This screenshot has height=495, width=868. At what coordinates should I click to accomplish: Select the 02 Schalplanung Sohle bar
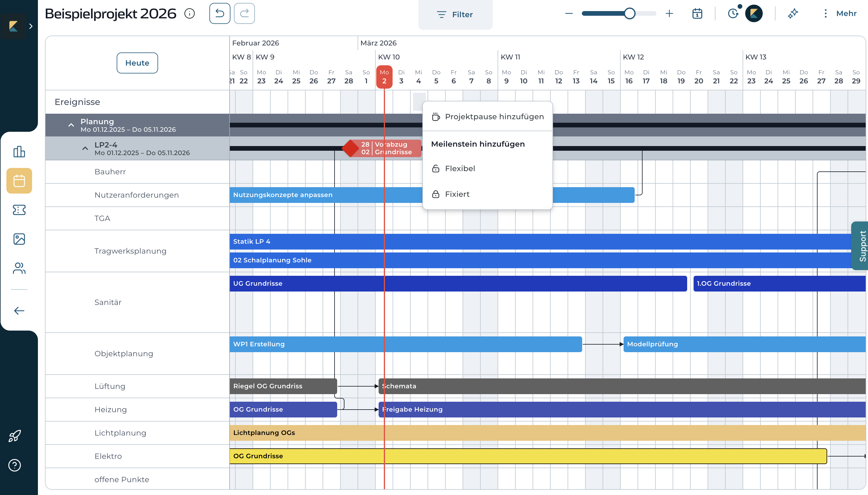pos(541,260)
